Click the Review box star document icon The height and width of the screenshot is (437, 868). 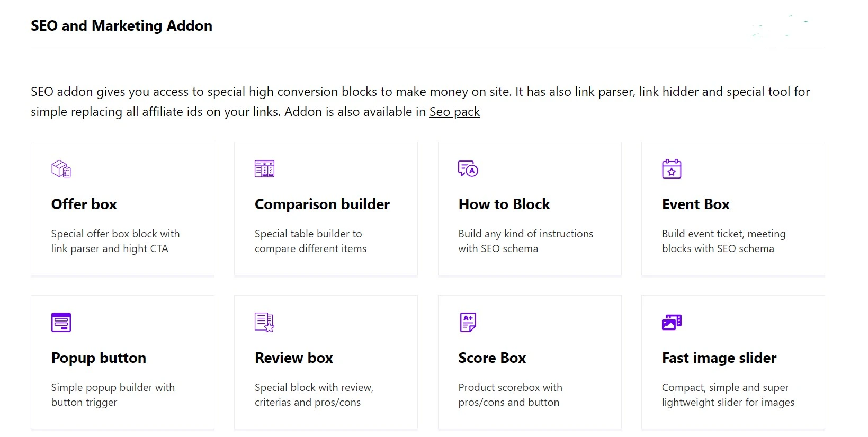(x=264, y=322)
